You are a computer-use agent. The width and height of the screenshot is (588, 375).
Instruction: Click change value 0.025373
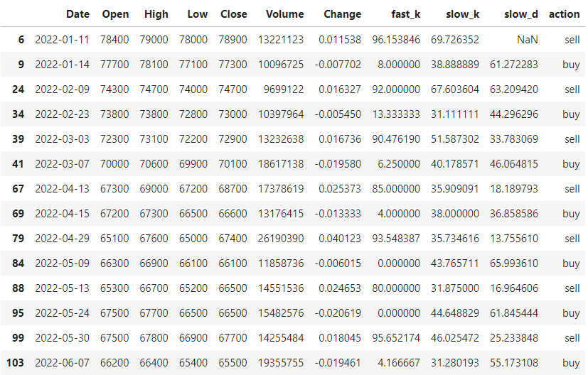coord(340,188)
